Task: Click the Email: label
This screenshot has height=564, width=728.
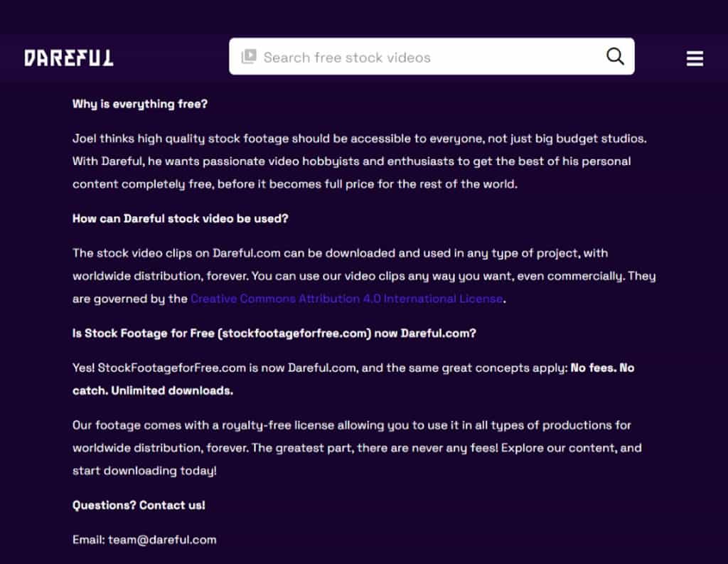Action: [89, 539]
